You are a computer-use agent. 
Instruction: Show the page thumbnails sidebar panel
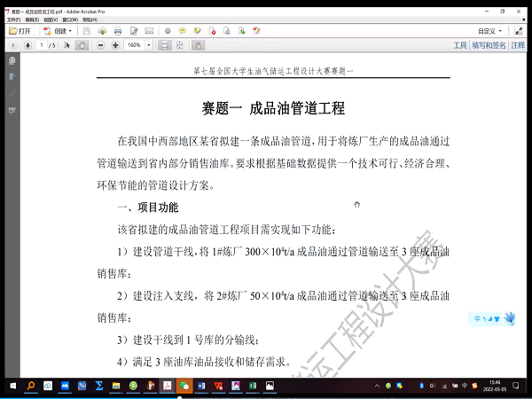coord(12,60)
